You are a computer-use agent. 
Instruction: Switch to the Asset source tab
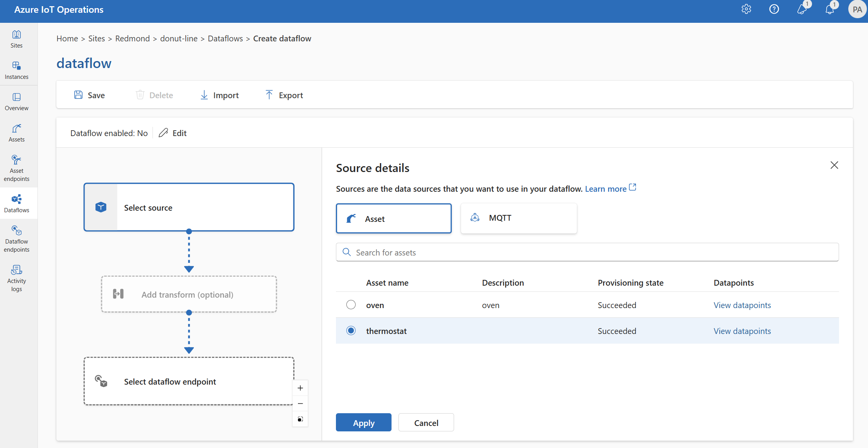coord(394,218)
